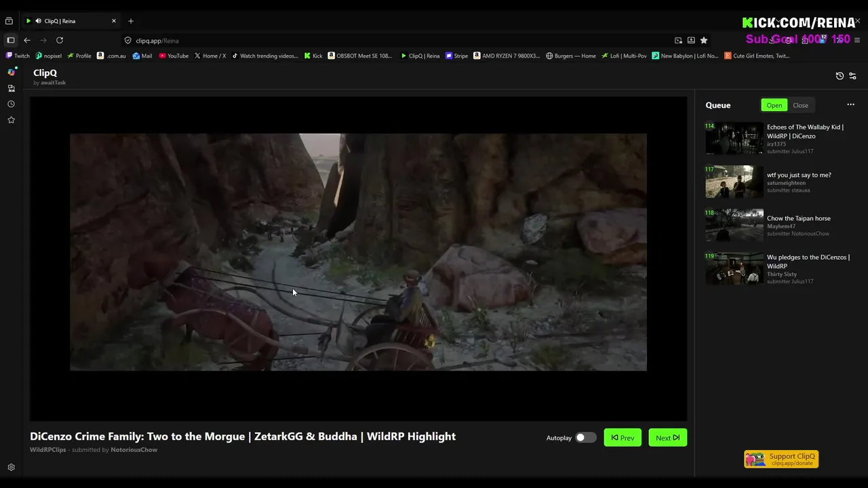This screenshot has width=868, height=488.
Task: Click the title 'Wu pledges to the DiCenzos'
Action: point(808,262)
